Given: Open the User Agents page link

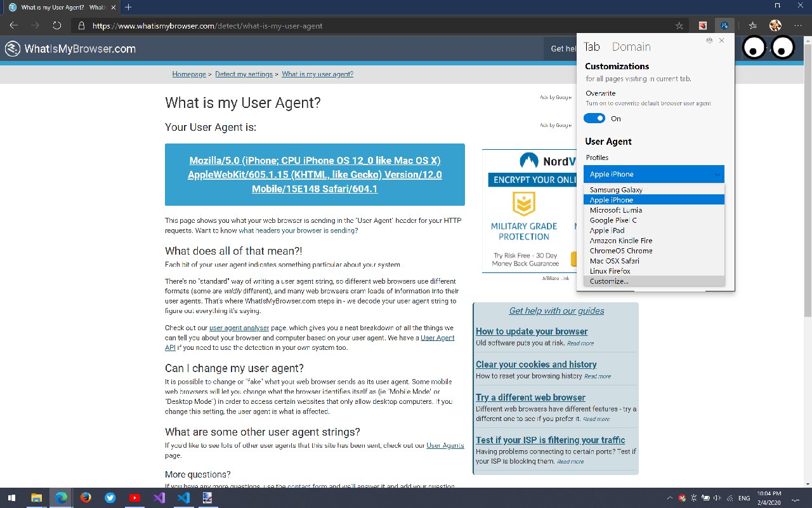Looking at the screenshot, I should point(445,446).
